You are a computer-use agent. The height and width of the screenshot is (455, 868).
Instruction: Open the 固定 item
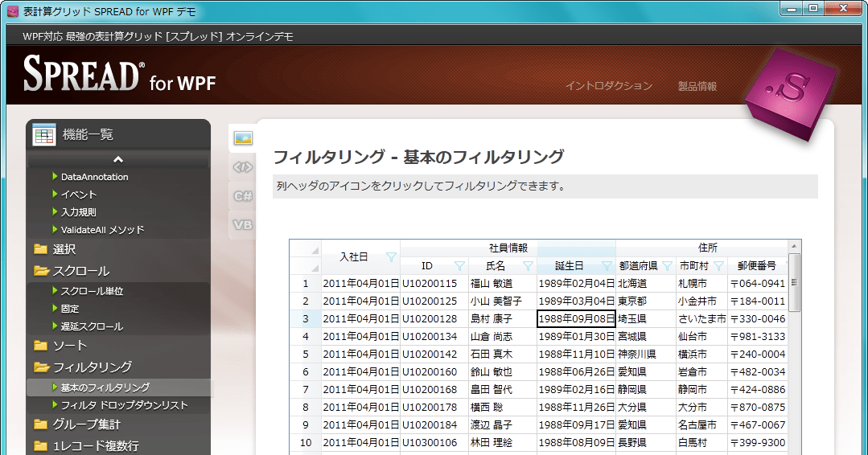pos(70,309)
